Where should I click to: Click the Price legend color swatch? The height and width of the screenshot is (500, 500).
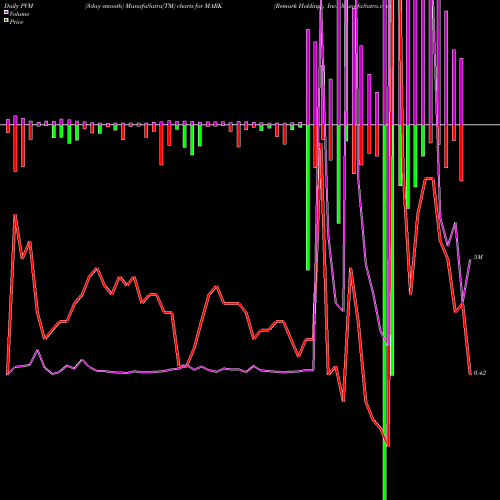click(6, 21)
